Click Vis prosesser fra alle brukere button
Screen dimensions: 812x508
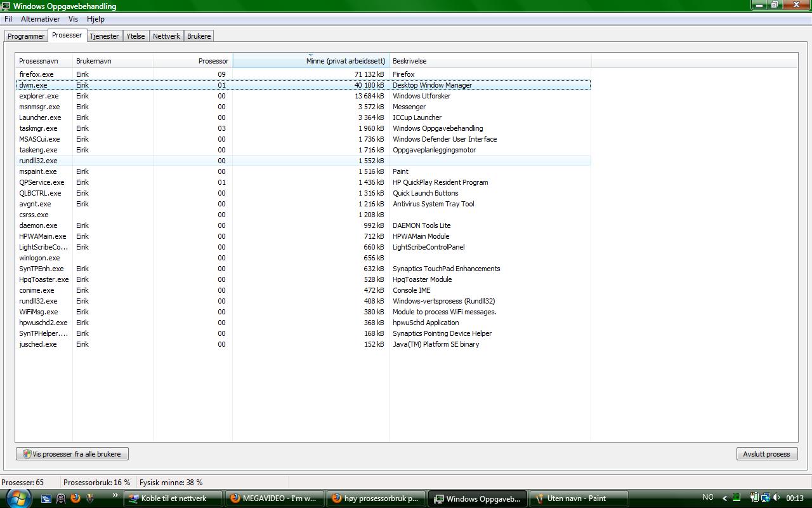click(x=72, y=454)
